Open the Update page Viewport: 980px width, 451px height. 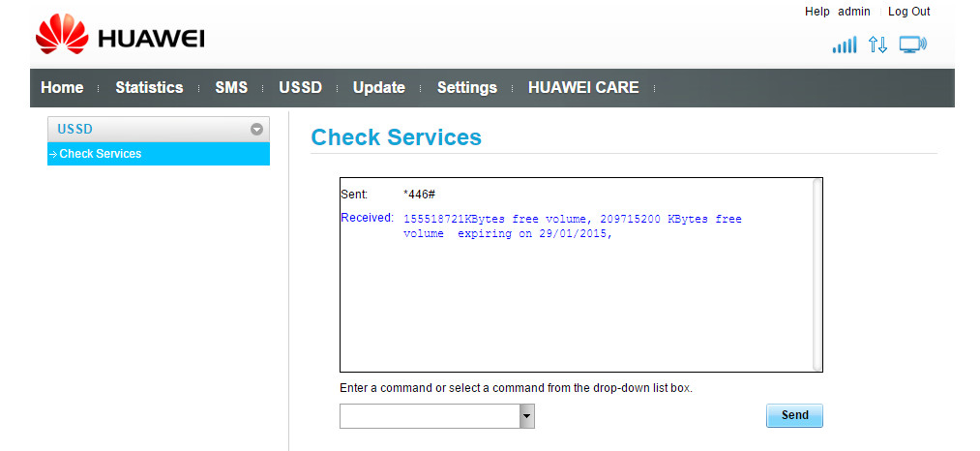[378, 88]
